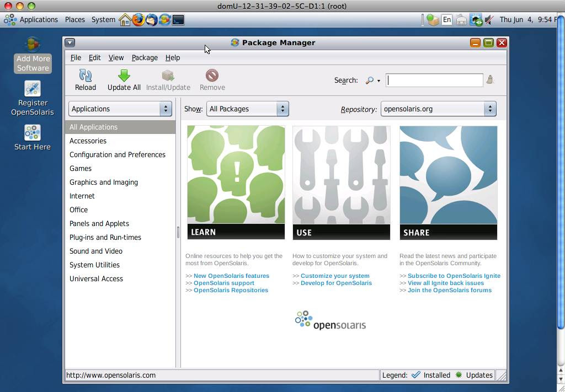The width and height of the screenshot is (565, 392).
Task: Click the green Update All arrow
Action: point(124,75)
